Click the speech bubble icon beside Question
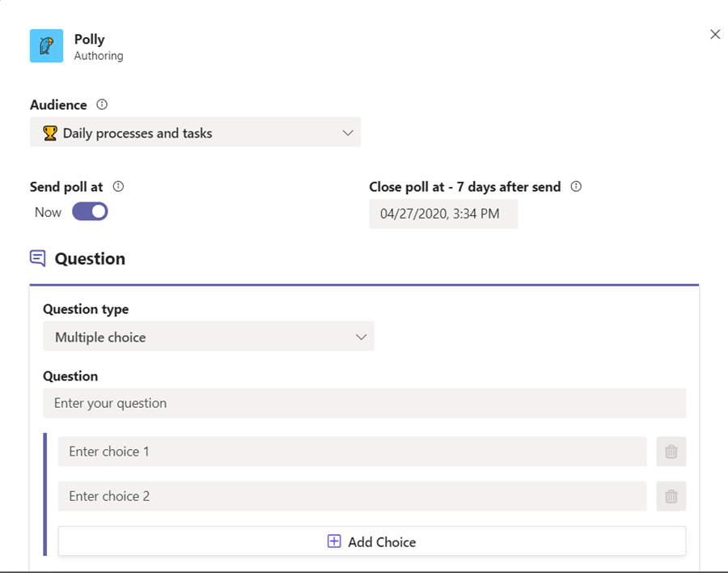The height and width of the screenshot is (573, 728). point(36,256)
